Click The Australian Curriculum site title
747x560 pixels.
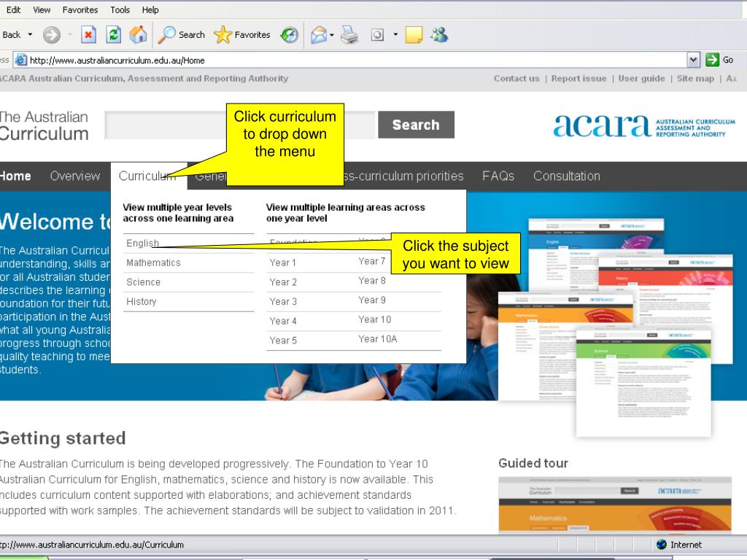[x=44, y=125]
